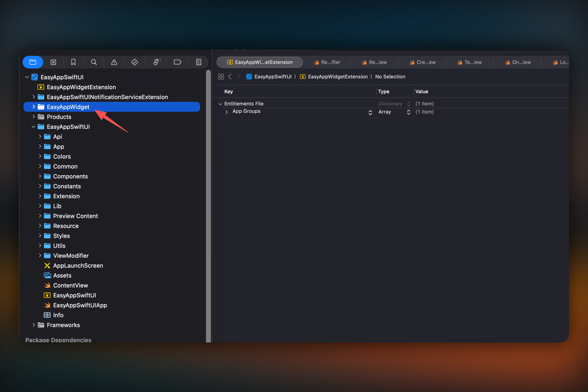
Task: Expand the App Groups entitlement row
Action: pos(226,112)
